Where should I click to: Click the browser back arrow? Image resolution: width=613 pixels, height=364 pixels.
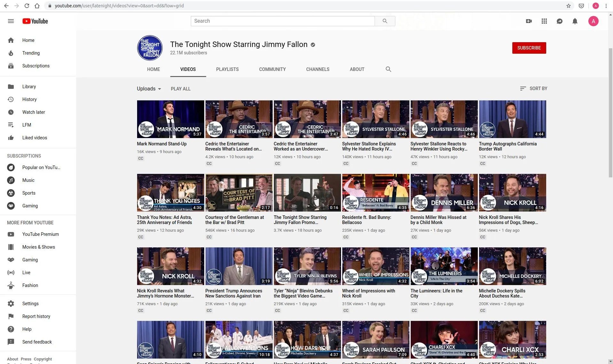click(6, 6)
